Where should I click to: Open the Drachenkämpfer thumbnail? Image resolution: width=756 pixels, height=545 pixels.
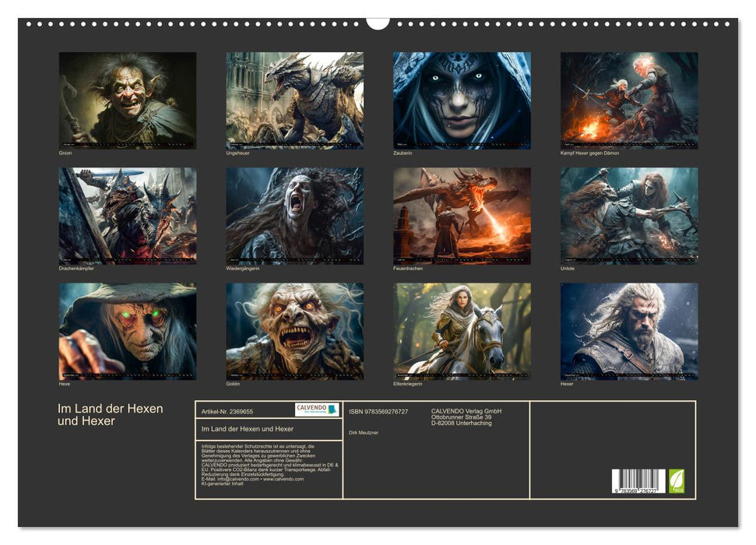[x=127, y=216]
